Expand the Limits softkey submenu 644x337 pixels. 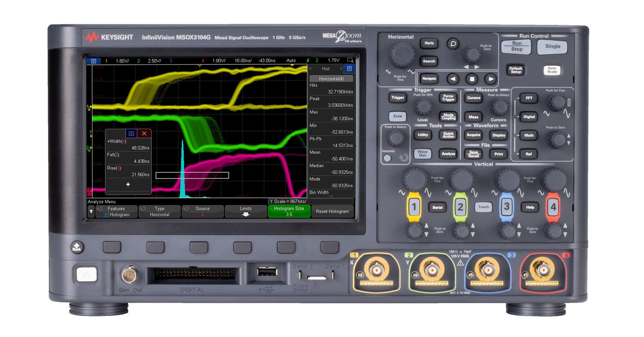[x=245, y=212]
